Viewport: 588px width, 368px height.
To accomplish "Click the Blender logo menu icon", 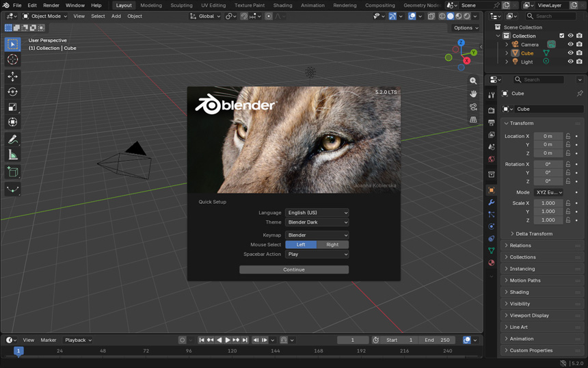I will tap(6, 5).
